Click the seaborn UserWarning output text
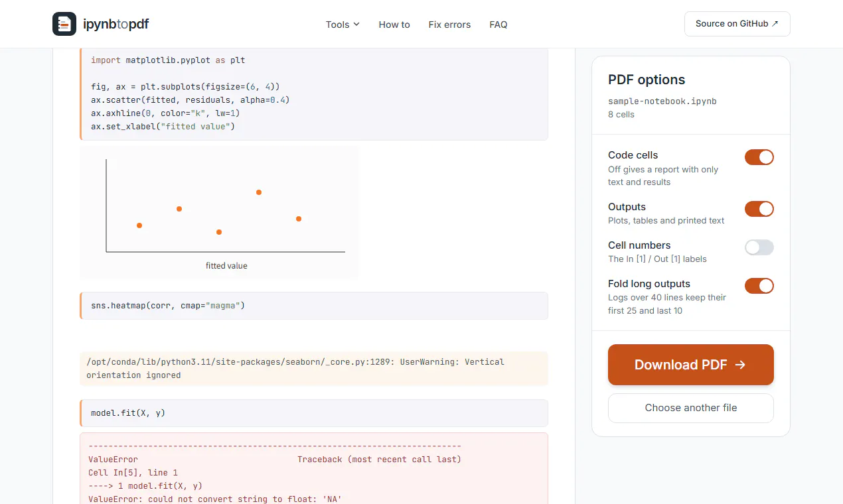 tap(314, 369)
